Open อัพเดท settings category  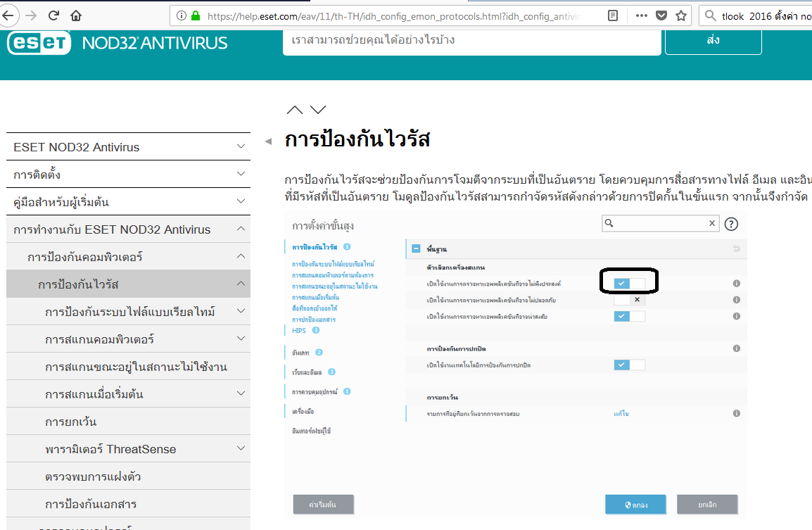click(300, 353)
